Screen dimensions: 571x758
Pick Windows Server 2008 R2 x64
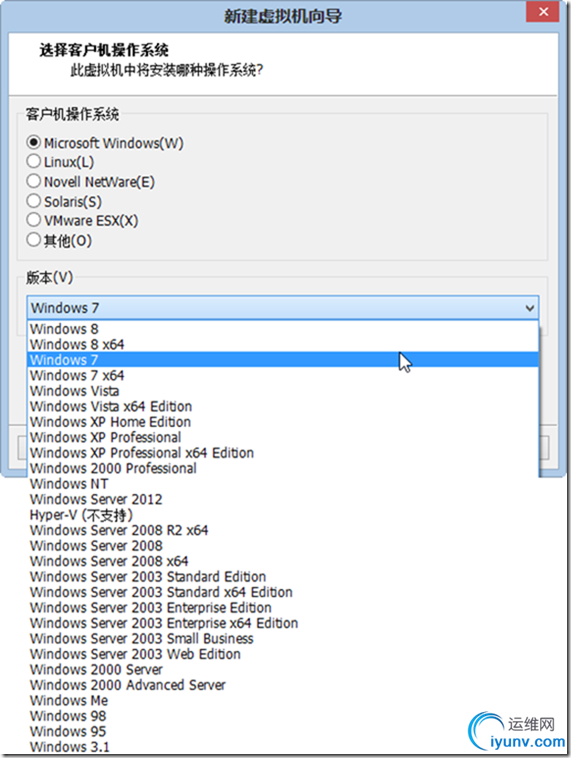283,530
